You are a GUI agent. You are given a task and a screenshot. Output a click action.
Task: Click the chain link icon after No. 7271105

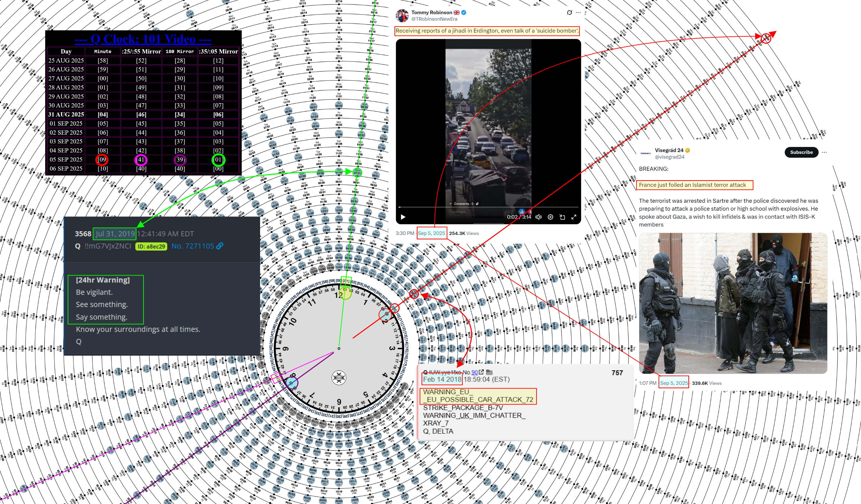(220, 246)
